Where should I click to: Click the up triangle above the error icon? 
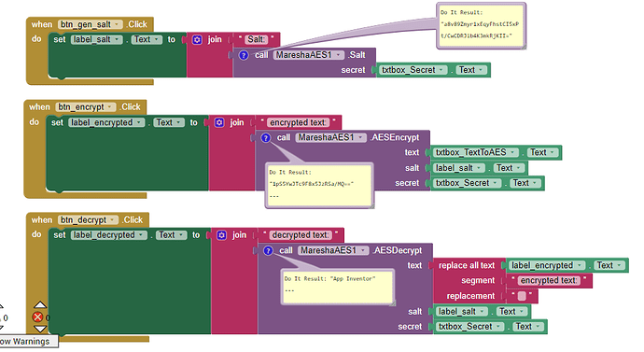click(x=40, y=304)
